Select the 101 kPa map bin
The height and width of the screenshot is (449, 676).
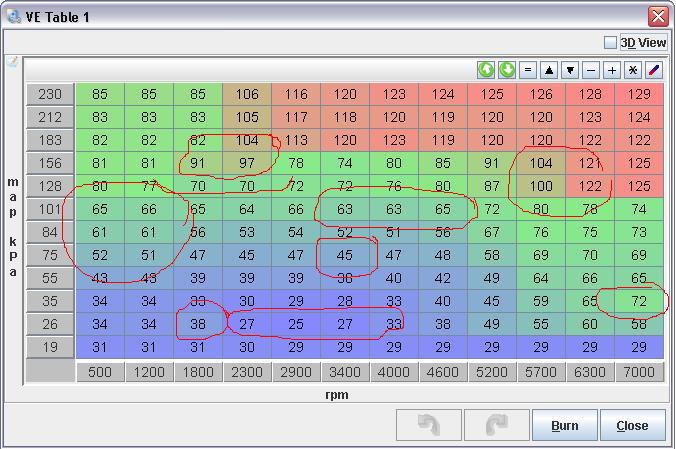tap(50, 209)
